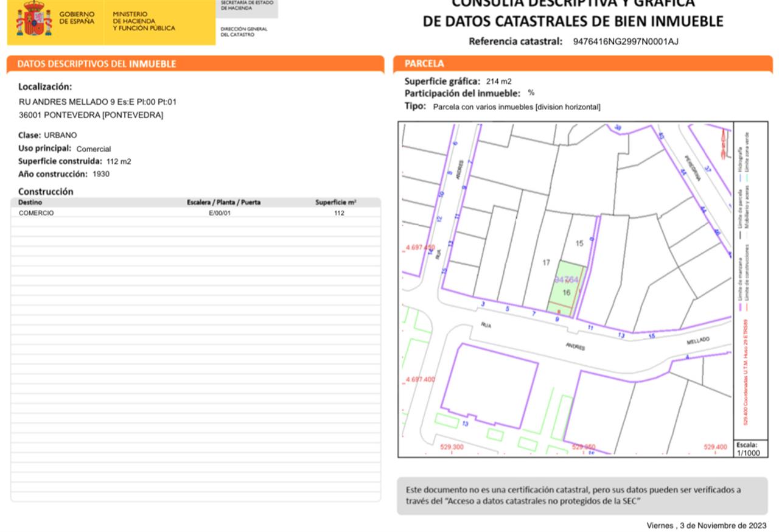Click the '529.350' coordinate label
Viewport: 779px width, 532px height.
[x=584, y=447]
